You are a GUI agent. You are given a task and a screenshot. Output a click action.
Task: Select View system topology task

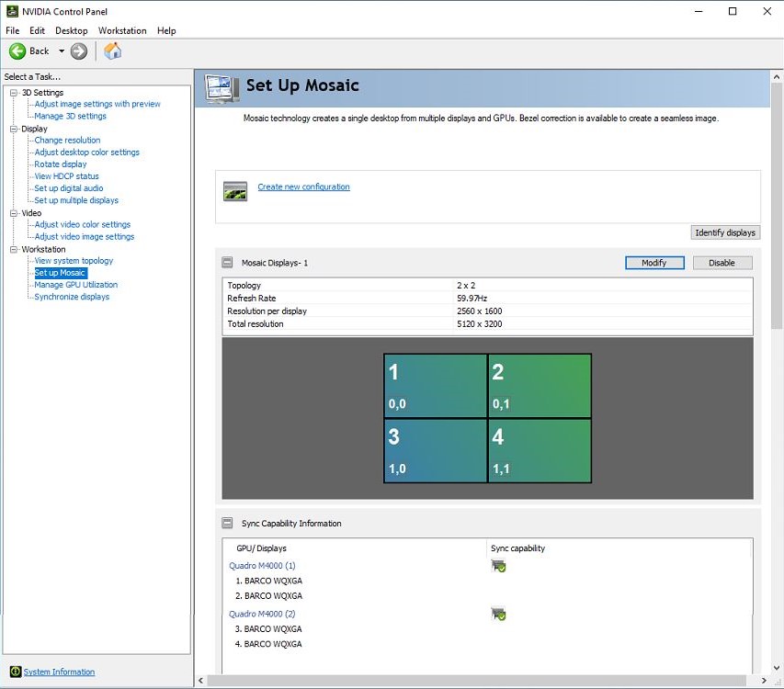(x=74, y=261)
